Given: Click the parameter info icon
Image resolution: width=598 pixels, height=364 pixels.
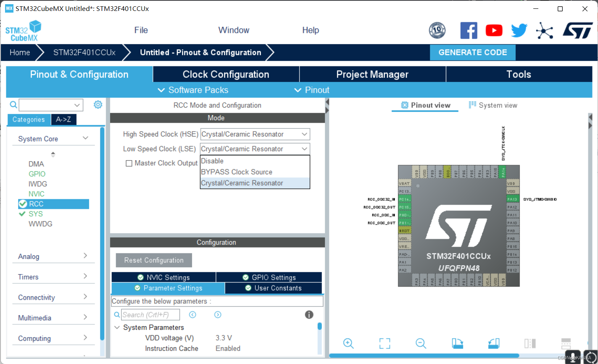Looking at the screenshot, I should point(309,314).
